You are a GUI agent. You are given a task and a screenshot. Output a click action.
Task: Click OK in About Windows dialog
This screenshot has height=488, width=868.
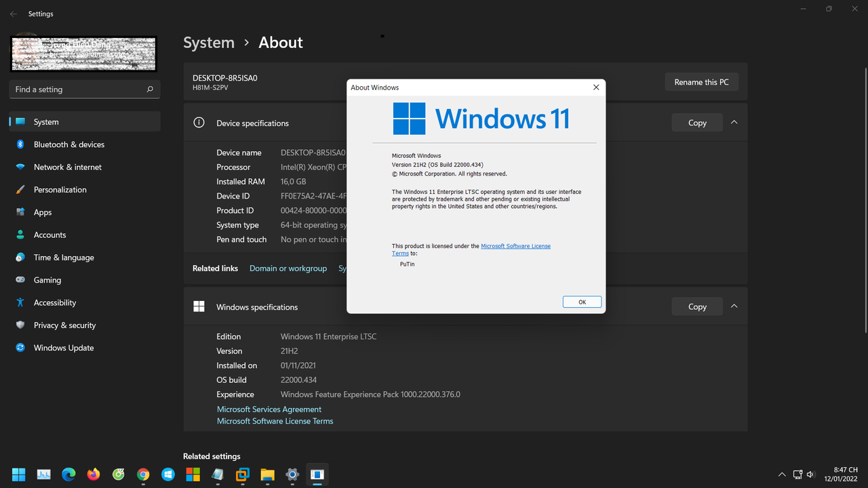click(x=582, y=302)
